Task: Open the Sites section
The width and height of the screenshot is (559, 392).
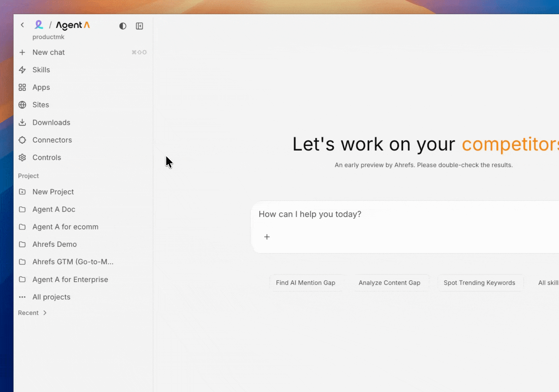Action: tap(83, 105)
